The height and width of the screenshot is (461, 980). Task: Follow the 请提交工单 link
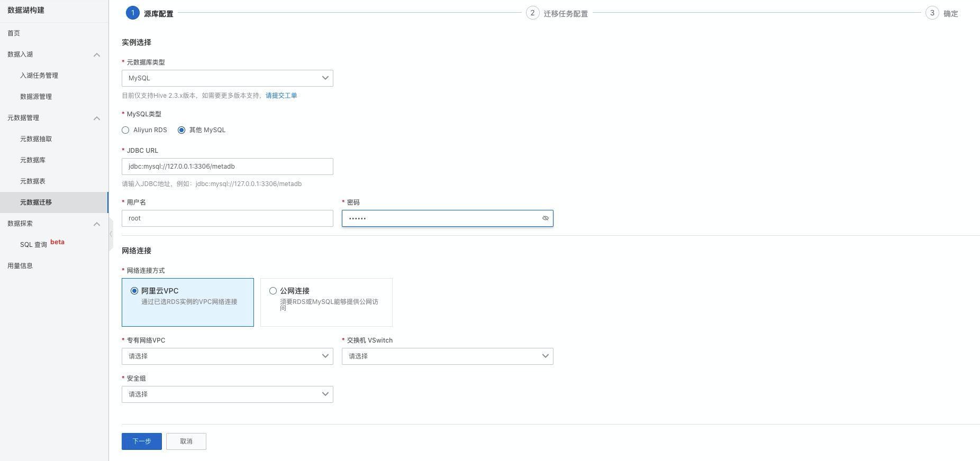[281, 96]
